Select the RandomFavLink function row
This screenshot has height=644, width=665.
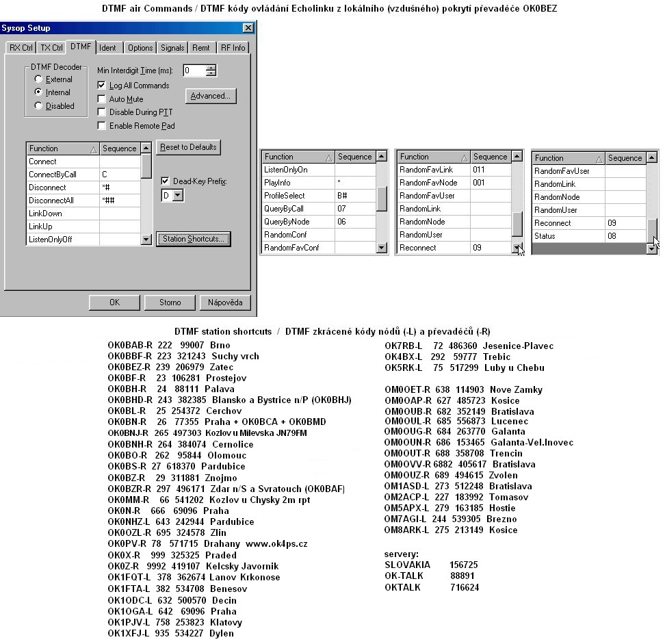[454, 170]
